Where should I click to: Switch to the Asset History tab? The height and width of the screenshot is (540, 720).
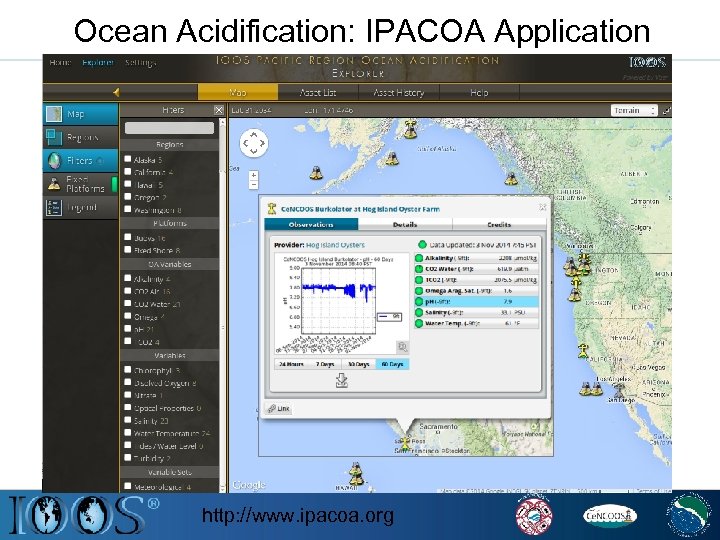(x=399, y=92)
